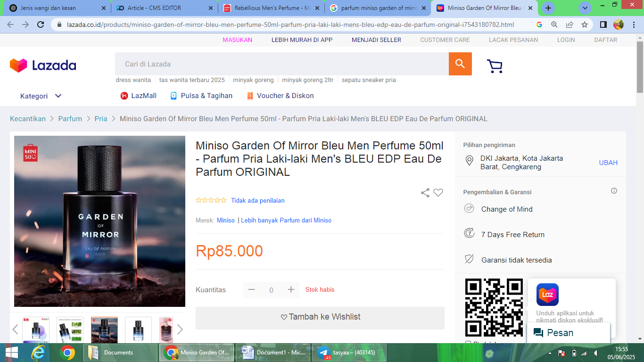644x362 pixels.
Task: Click DAFTAR link
Action: click(606, 40)
